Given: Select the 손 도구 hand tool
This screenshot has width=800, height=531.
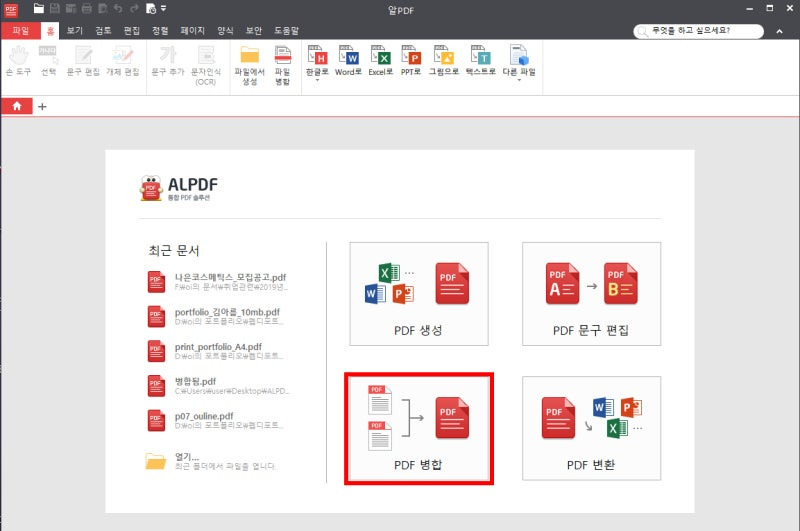Looking at the screenshot, I should (x=18, y=61).
